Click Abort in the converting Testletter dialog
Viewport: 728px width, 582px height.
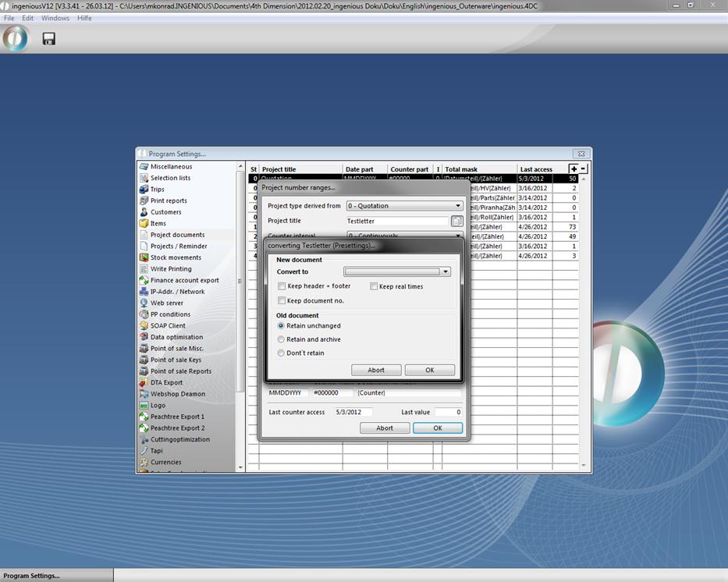(x=376, y=371)
